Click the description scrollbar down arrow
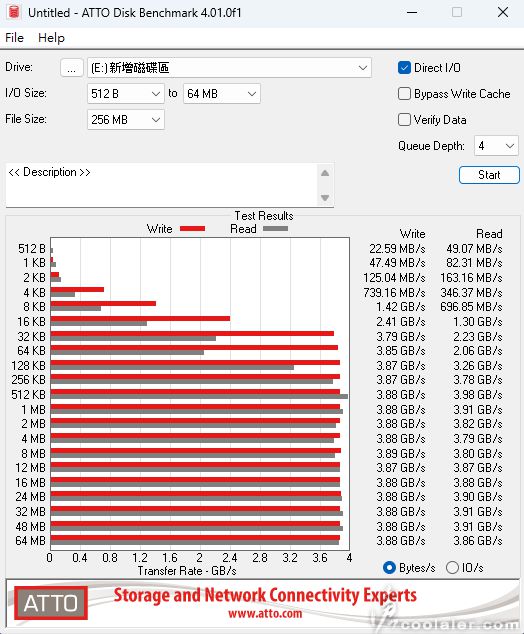The image size is (524, 634). 325,198
